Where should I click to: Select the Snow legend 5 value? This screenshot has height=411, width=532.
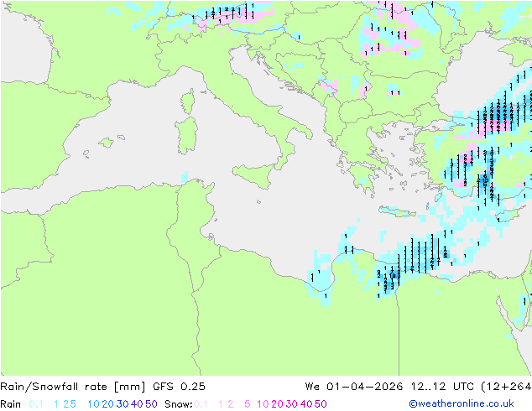click(247, 404)
